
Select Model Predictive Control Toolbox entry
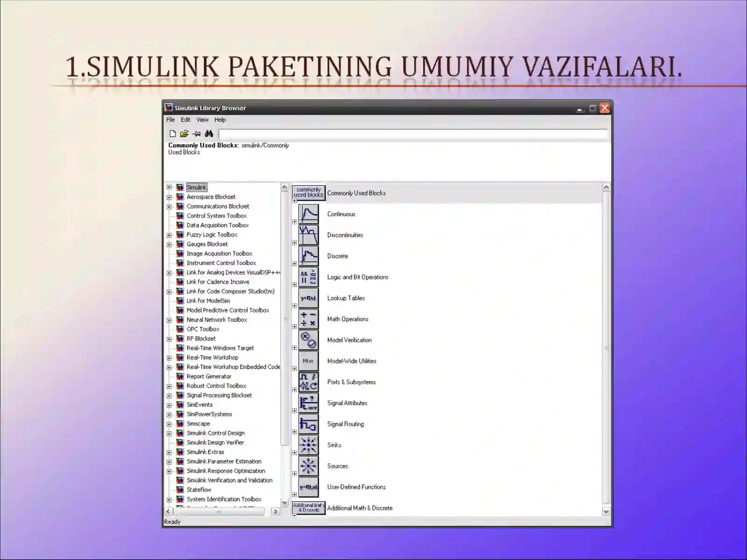click(228, 310)
